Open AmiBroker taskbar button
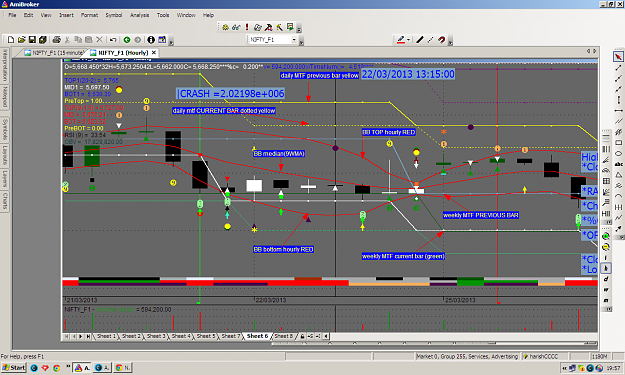This screenshot has height=375, width=625. 82,367
